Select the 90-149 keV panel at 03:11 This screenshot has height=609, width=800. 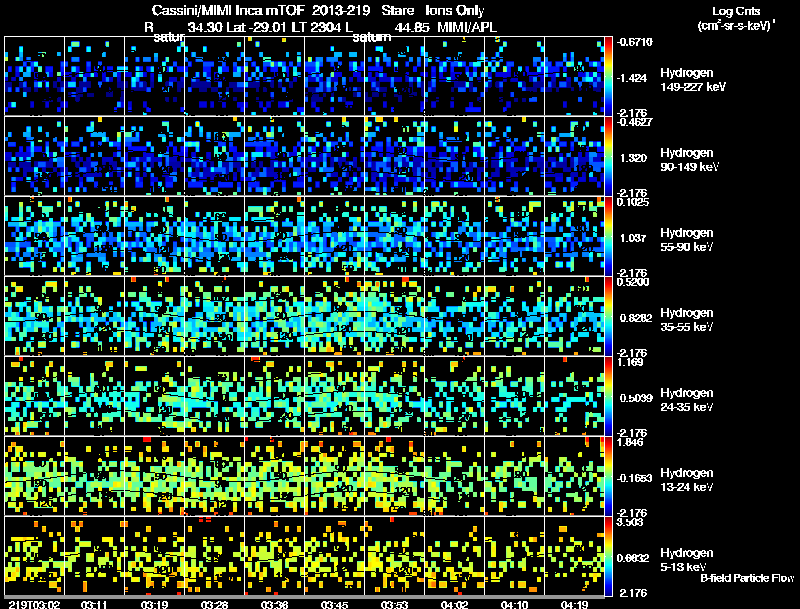[x=94, y=156]
